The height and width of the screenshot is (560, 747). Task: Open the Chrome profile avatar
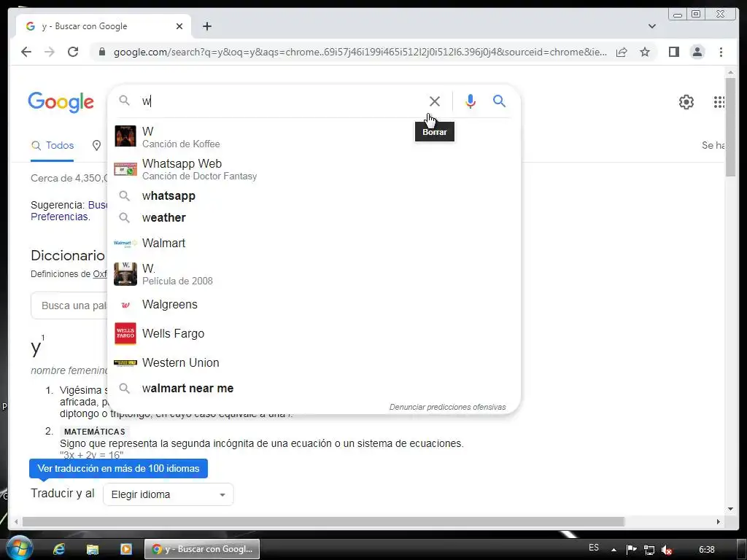coord(697,52)
